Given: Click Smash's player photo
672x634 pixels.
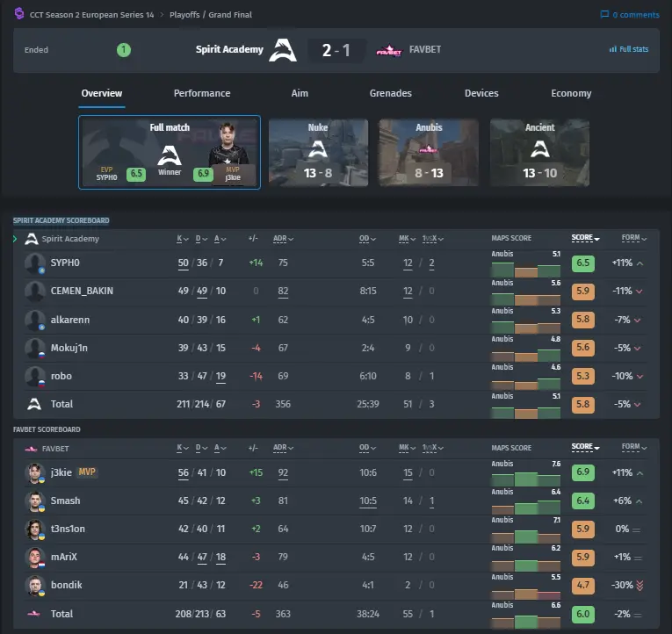Looking at the screenshot, I should 35,501.
